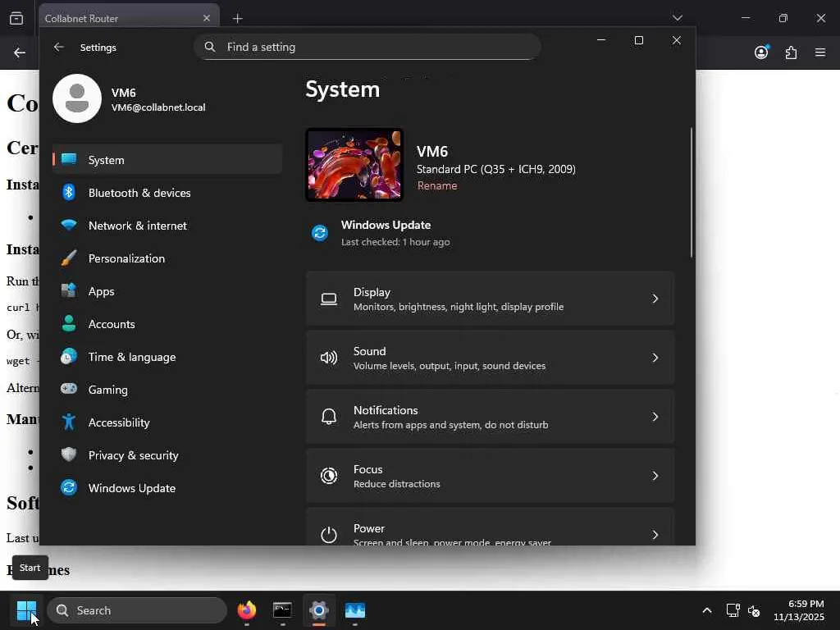Screen dimensions: 840x630
Task: Click the browser back arrow
Action: (20, 52)
